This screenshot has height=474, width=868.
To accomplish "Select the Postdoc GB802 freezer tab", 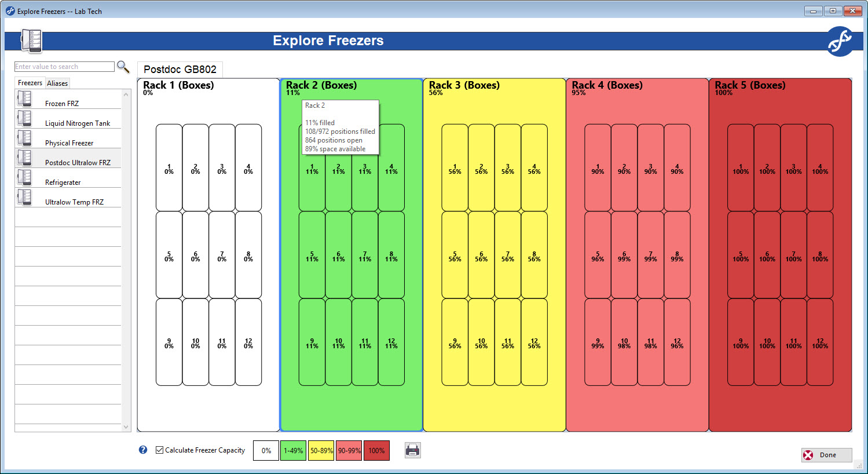I will [x=180, y=68].
